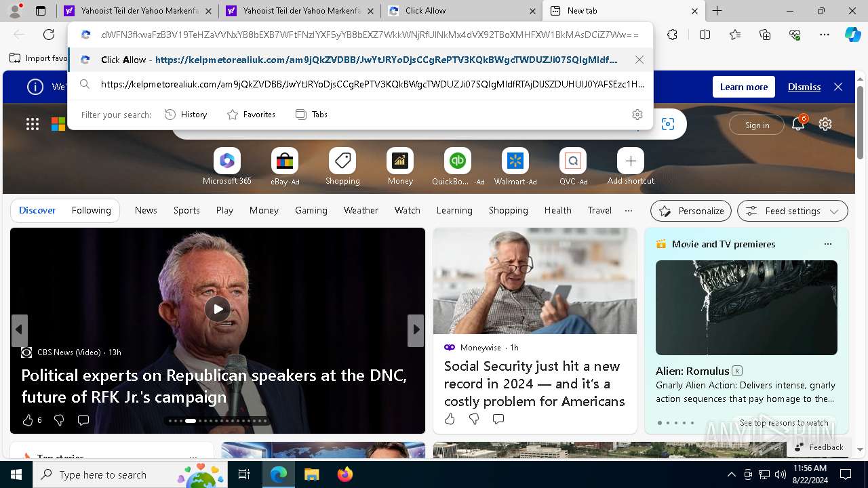The height and width of the screenshot is (488, 868).
Task: Switch to Following feed tab
Action: [91, 210]
